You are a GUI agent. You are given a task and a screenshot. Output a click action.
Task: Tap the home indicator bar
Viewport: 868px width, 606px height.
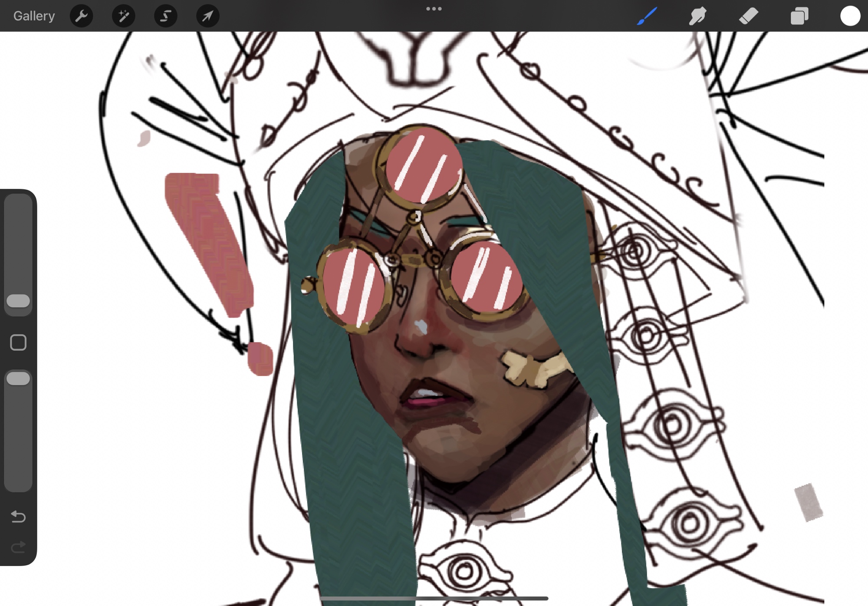click(x=434, y=599)
